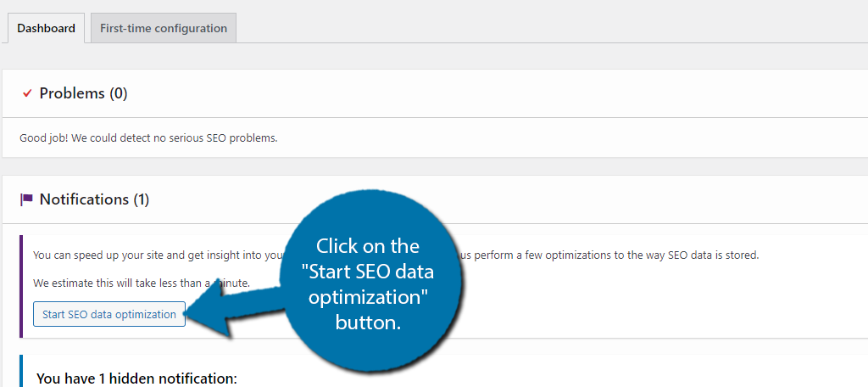This screenshot has height=387, width=868.
Task: Switch to the Dashboard tab
Action: [x=46, y=28]
